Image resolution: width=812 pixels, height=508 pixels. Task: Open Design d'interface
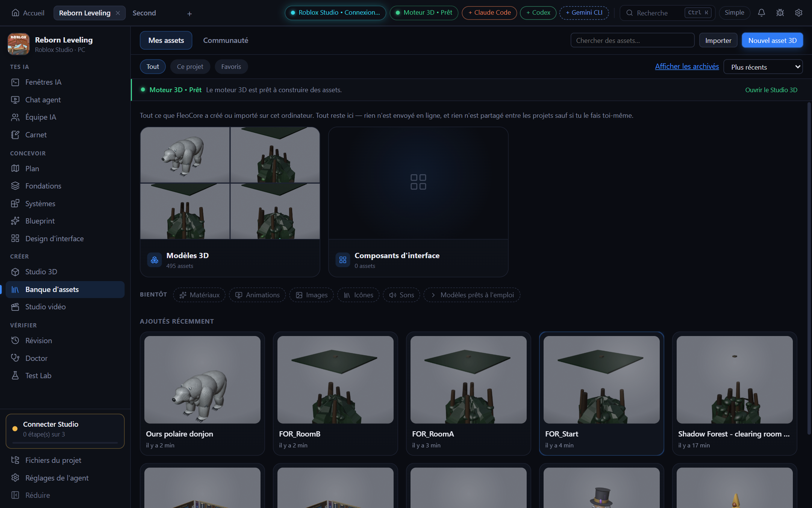pyautogui.click(x=65, y=239)
